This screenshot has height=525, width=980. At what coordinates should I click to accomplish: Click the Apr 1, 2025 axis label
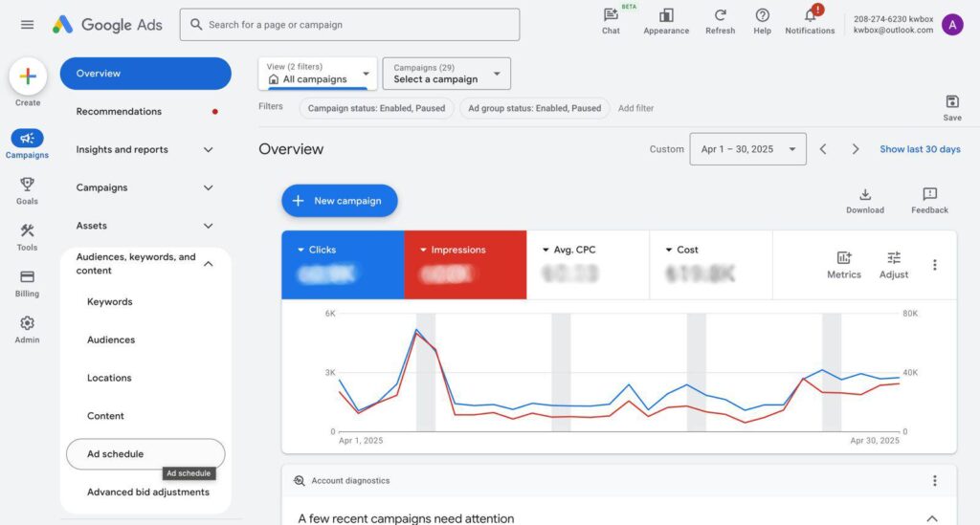[x=361, y=440]
